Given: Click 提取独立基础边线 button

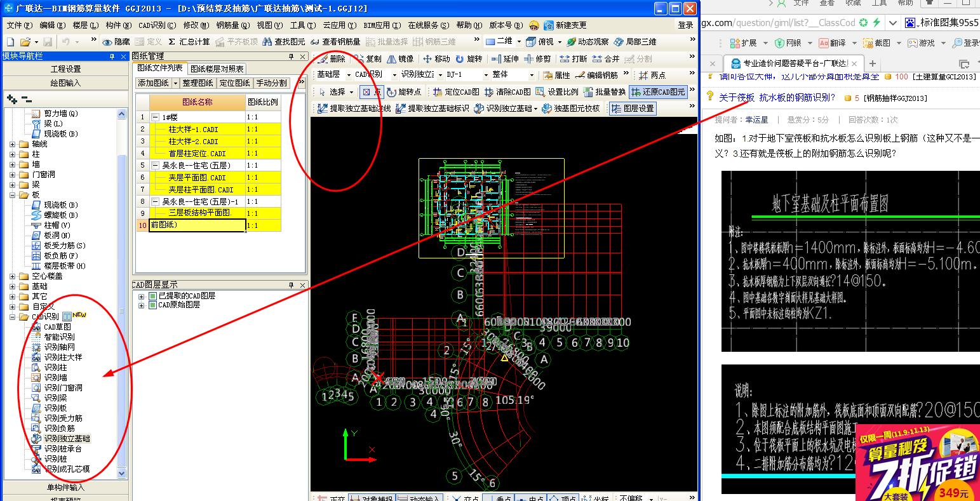Looking at the screenshot, I should 354,108.
